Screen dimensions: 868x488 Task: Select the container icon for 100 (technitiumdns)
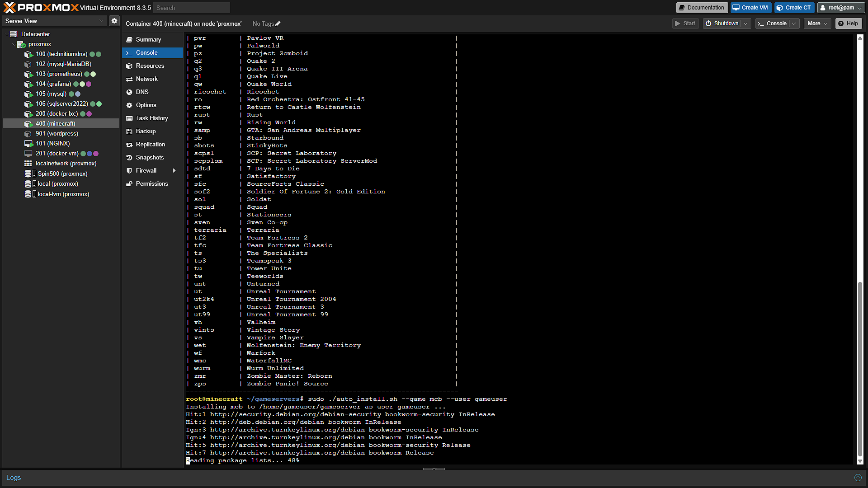point(28,54)
